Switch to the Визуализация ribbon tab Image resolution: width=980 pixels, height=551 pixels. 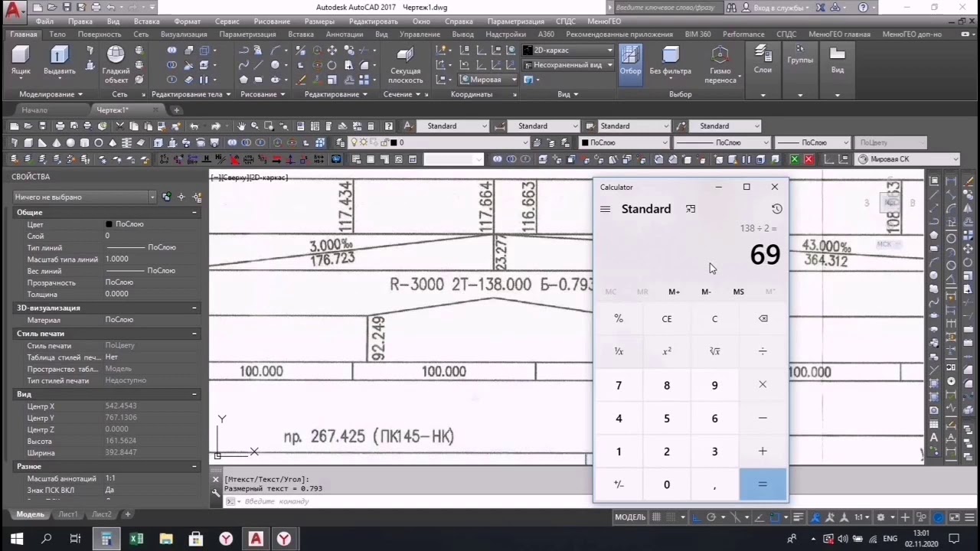[184, 34]
